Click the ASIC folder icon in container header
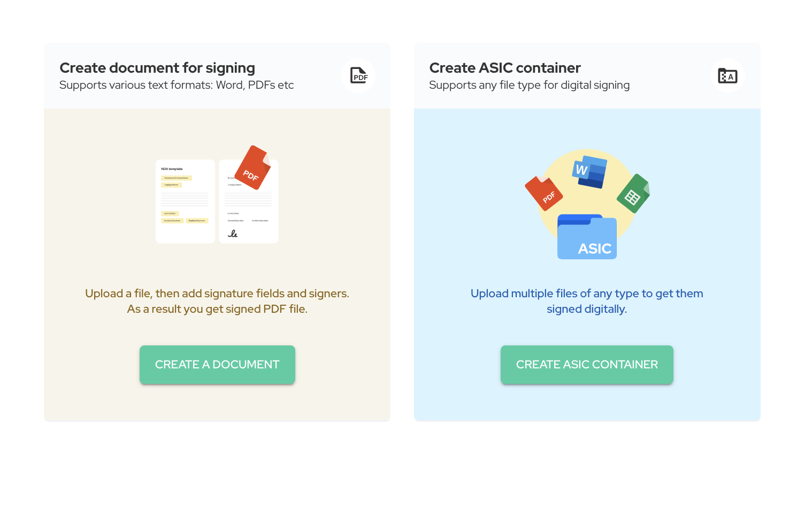812x509 pixels. tap(727, 75)
